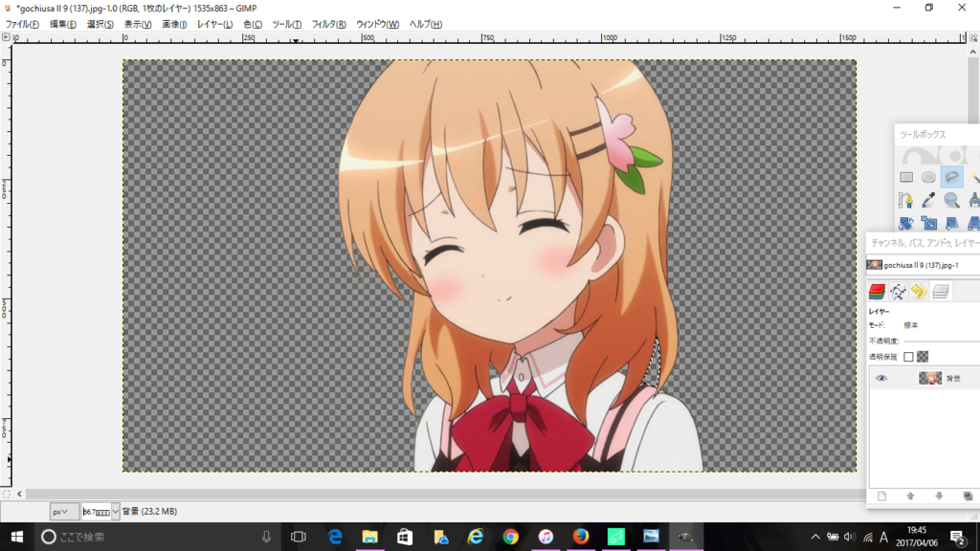Select the Rectangle Select tool
The image size is (980, 551).
click(x=907, y=175)
